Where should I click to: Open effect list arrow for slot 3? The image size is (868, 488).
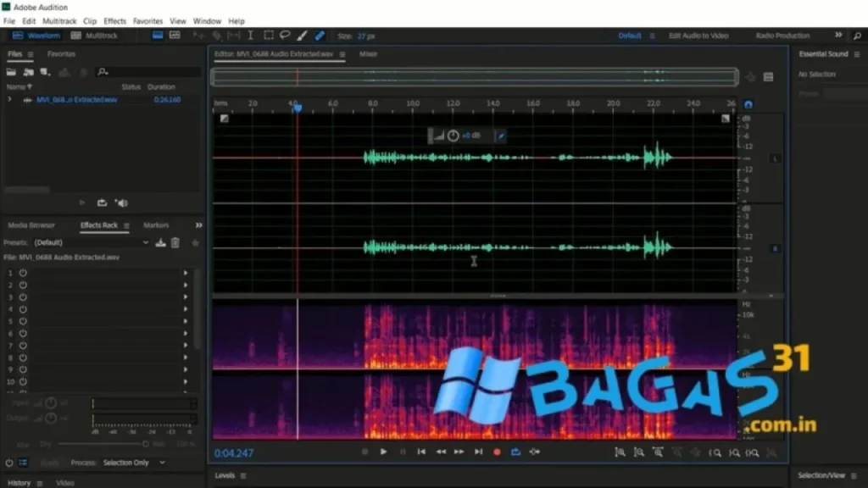186,297
